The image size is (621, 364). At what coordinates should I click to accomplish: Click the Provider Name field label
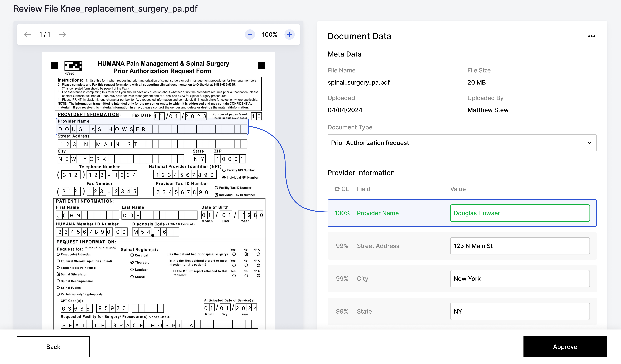[378, 213]
